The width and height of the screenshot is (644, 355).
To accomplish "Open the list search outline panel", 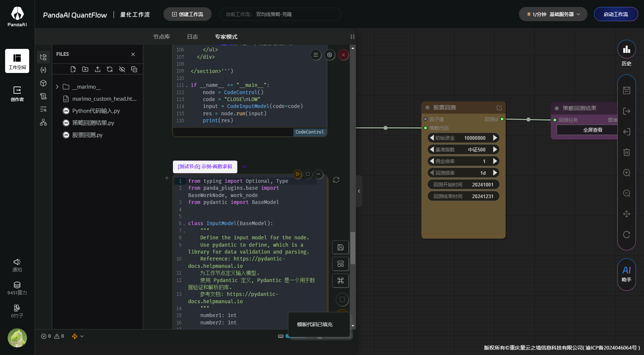I will (43, 109).
